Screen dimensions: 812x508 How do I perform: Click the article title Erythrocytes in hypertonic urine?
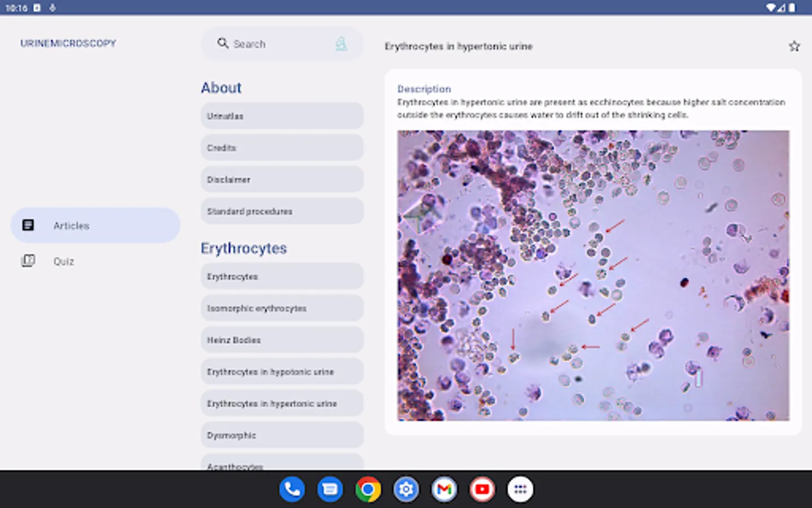coord(458,46)
